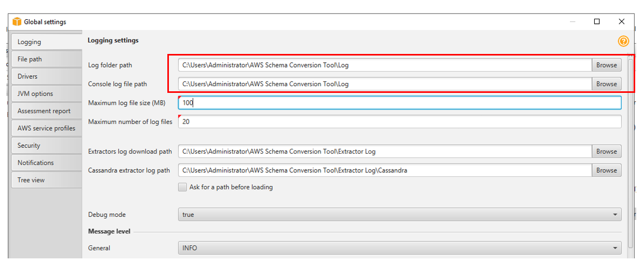Browse for Cassandra extractor log path
644x276 pixels.
coord(607,170)
